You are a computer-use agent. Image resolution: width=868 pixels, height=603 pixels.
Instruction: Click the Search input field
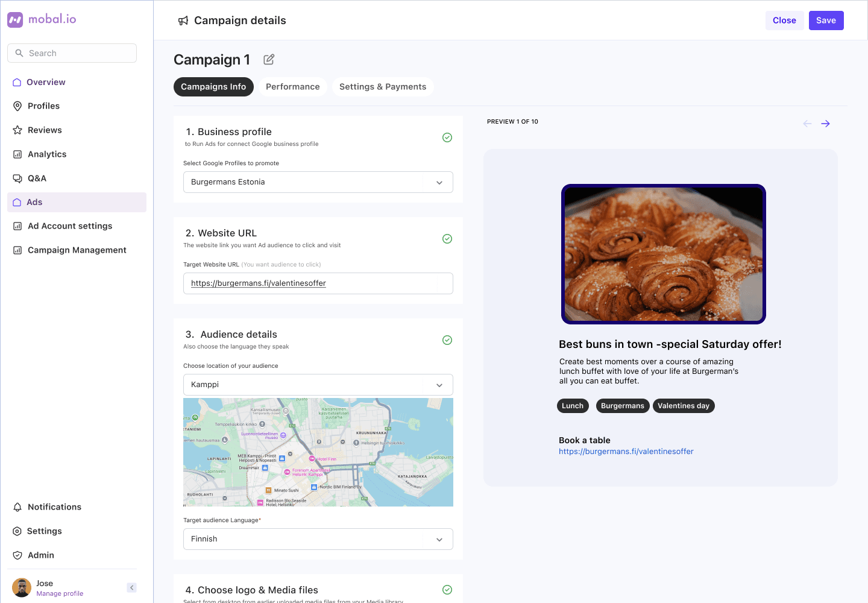(x=72, y=53)
